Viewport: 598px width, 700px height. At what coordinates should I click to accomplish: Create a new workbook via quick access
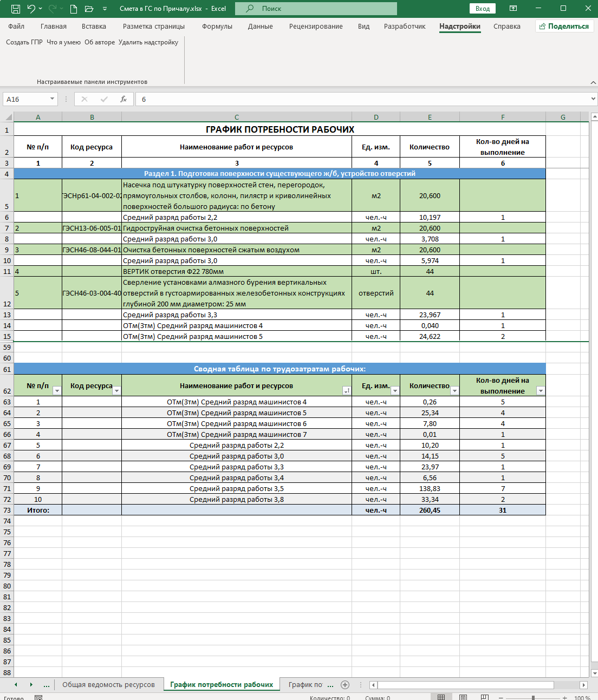74,9
